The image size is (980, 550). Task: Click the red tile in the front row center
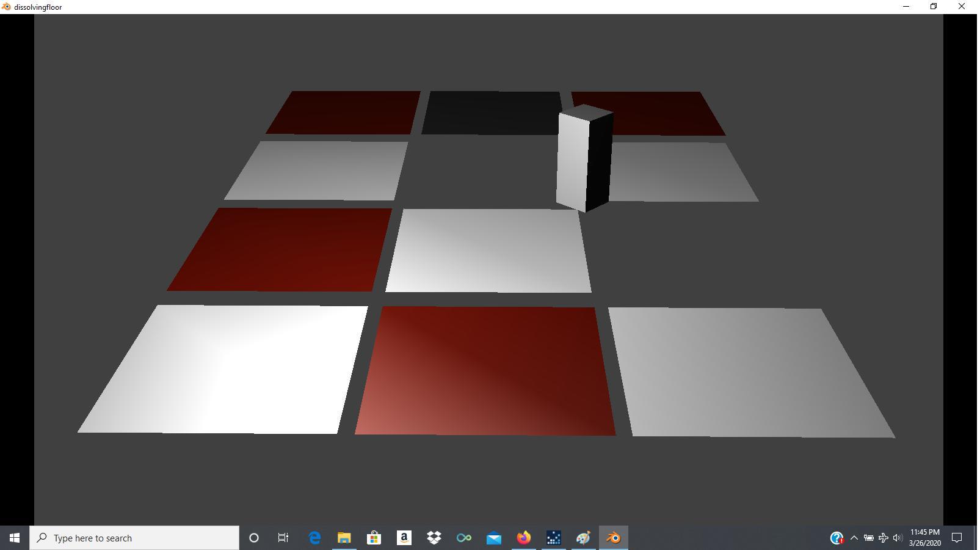[x=485, y=372]
